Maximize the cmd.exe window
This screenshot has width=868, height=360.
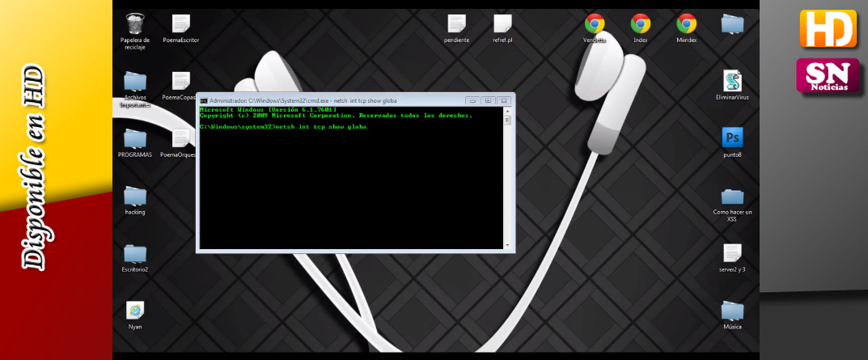(x=488, y=100)
